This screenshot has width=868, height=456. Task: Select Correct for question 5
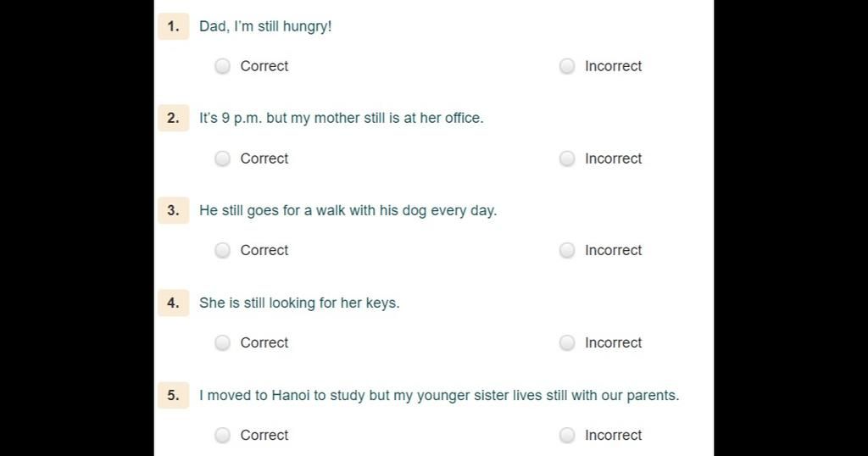pos(223,436)
